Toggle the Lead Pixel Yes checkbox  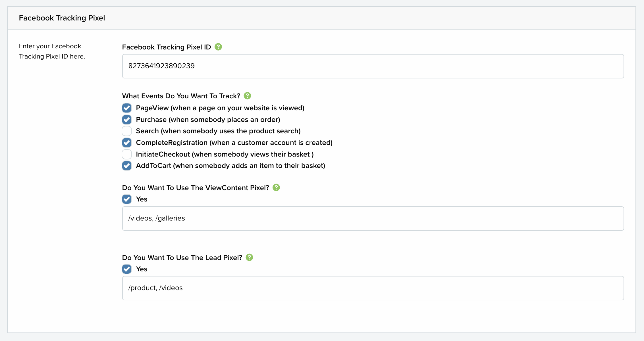[x=127, y=269]
